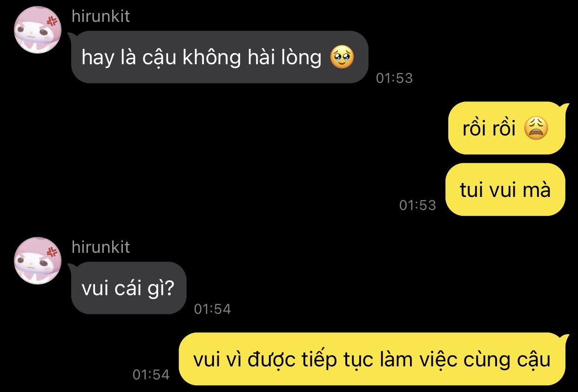Click 01:54 timestamp beside 'vui cái gì?'

coord(212,309)
